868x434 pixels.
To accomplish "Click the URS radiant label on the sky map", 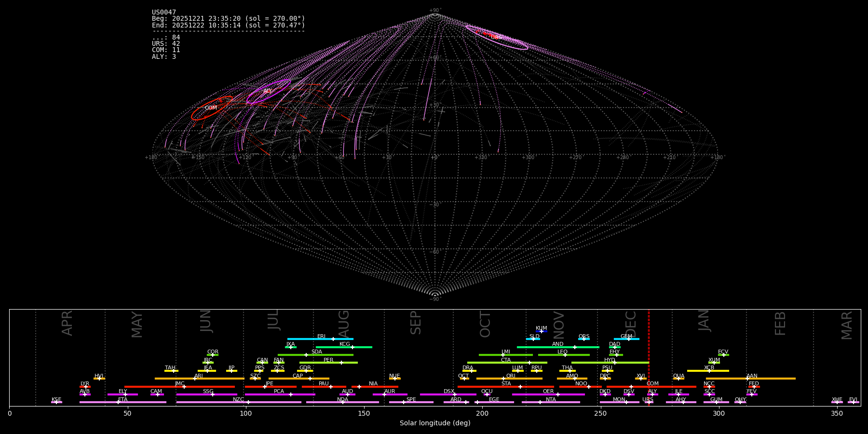I will pyautogui.click(x=496, y=38).
